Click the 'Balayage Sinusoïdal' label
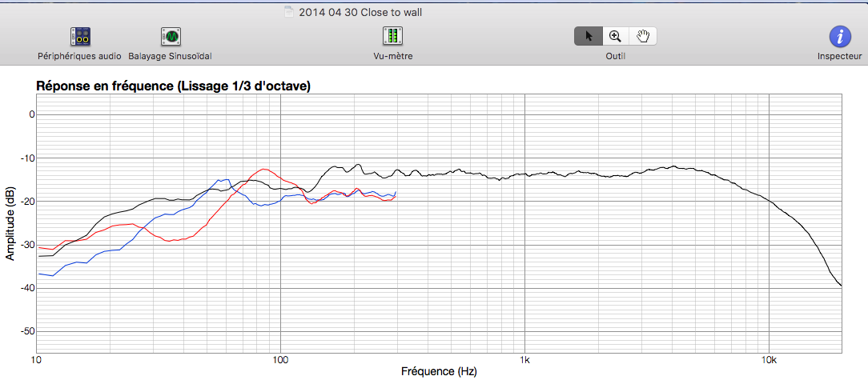The image size is (868, 380). pos(170,57)
